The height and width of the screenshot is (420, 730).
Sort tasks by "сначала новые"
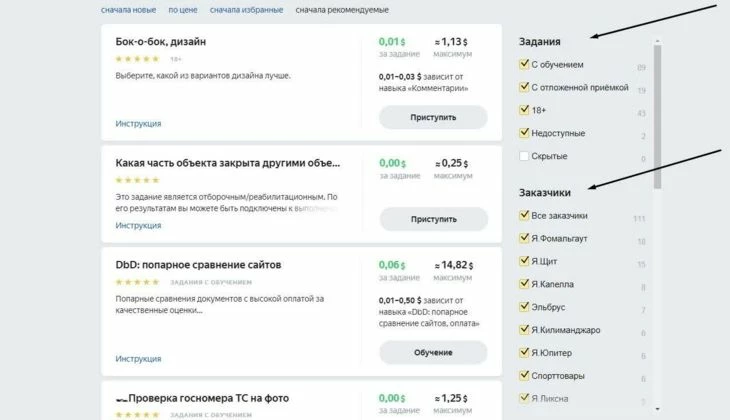point(128,10)
